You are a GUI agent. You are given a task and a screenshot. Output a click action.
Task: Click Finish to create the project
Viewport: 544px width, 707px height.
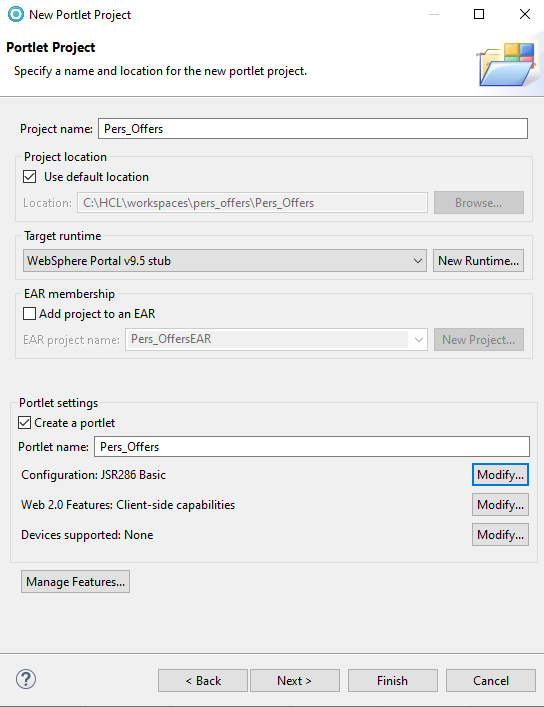coord(392,680)
